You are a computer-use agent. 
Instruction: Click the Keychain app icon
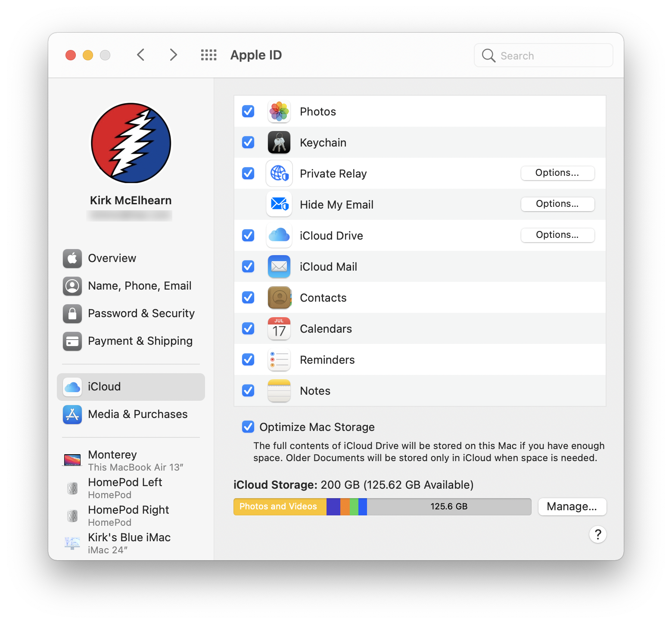(279, 143)
